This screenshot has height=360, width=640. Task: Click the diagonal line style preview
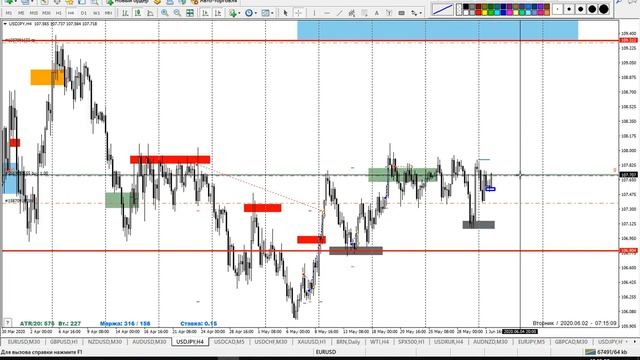tap(442, 9)
